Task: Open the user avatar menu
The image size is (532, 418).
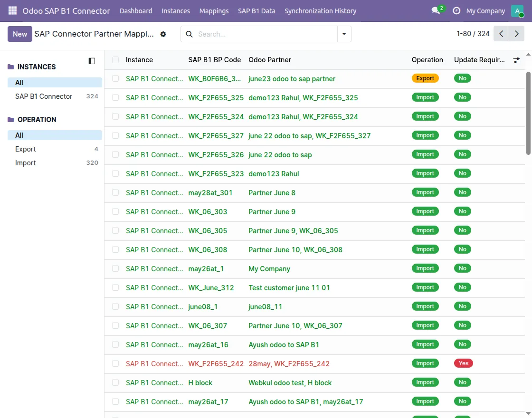Action: (517, 11)
